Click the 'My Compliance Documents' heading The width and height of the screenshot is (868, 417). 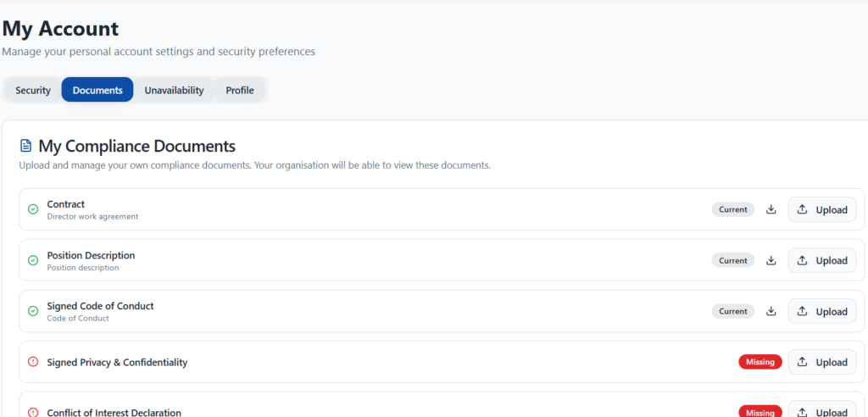(136, 146)
